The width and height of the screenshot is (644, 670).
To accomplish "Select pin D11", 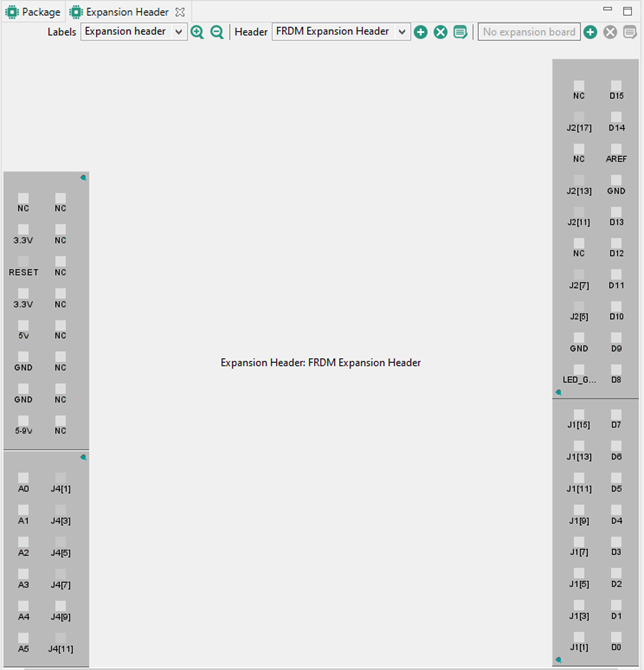I will click(x=616, y=275).
